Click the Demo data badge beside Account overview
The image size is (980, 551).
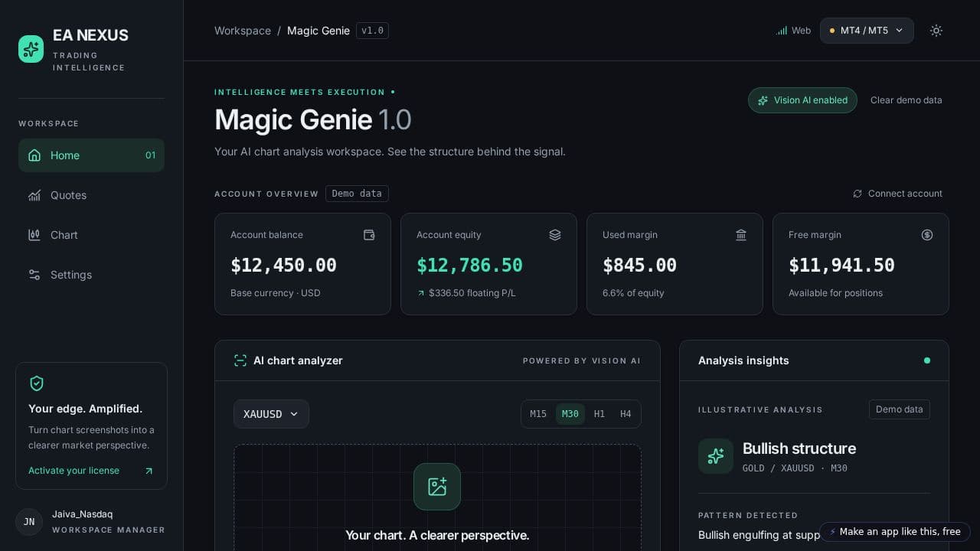pyautogui.click(x=357, y=194)
